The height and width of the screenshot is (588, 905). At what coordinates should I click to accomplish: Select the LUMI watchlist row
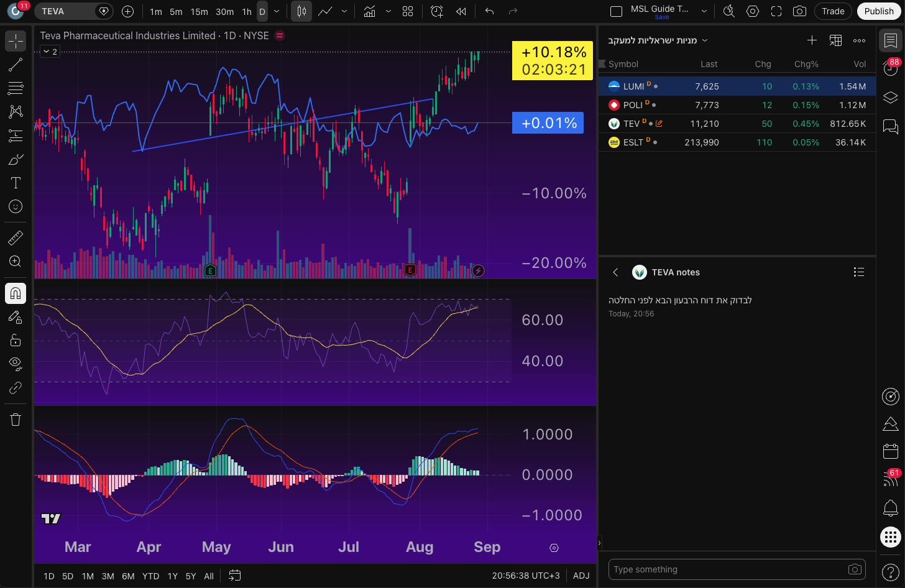click(737, 86)
